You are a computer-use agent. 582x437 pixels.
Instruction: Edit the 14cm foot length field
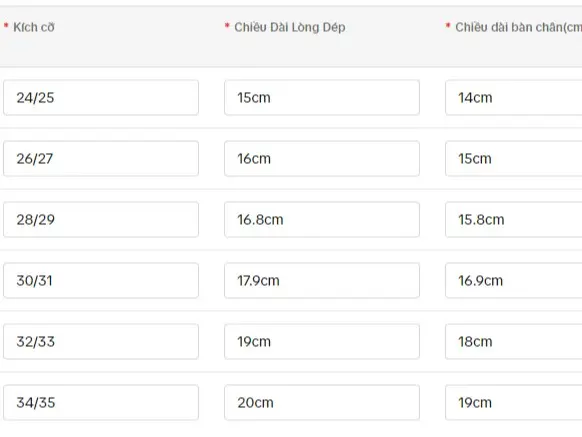tap(514, 98)
